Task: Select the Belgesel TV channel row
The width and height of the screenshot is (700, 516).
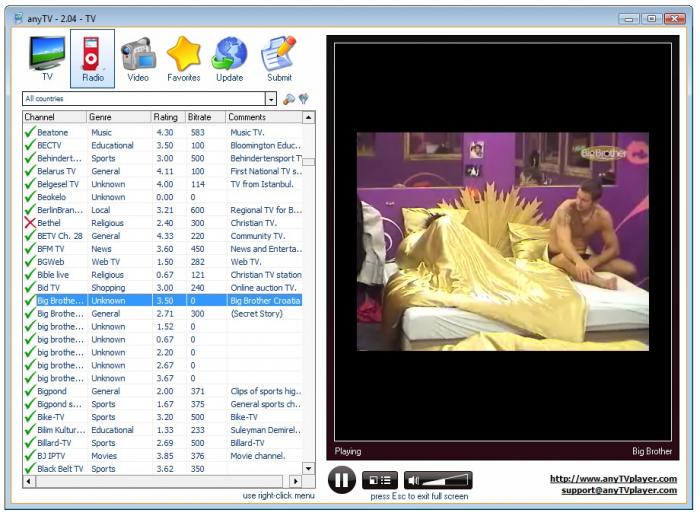Action: (163, 184)
